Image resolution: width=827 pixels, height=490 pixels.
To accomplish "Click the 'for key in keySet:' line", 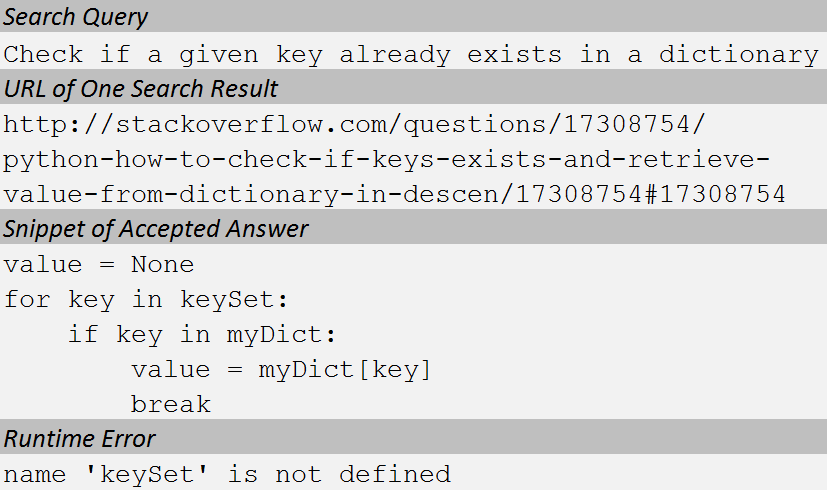I will coord(146,300).
